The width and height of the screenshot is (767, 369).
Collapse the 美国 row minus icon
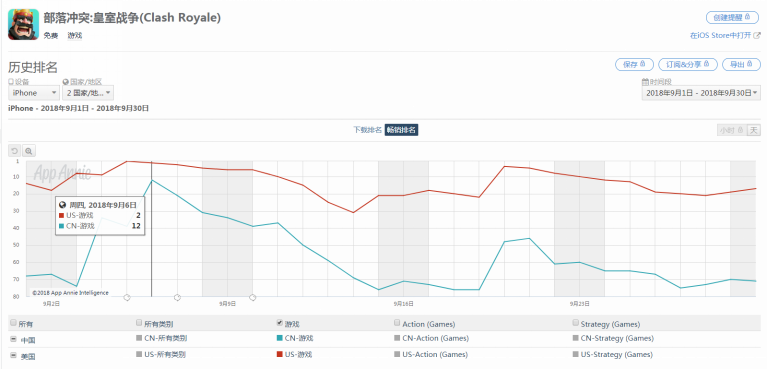[x=14, y=355]
